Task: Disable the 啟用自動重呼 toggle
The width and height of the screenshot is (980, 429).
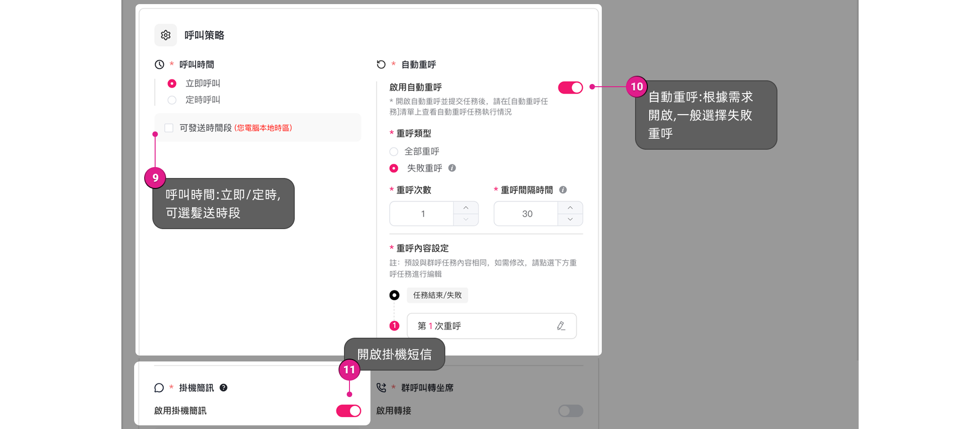Action: point(570,88)
